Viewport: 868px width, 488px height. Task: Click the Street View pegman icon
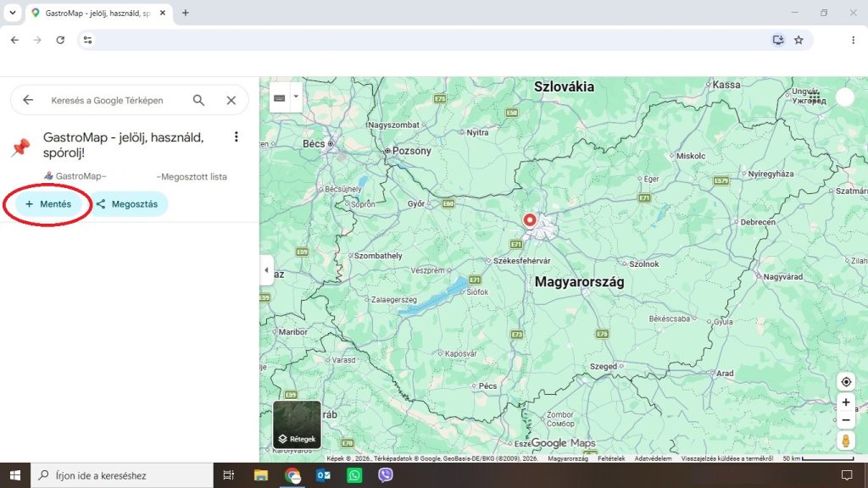[x=846, y=441]
